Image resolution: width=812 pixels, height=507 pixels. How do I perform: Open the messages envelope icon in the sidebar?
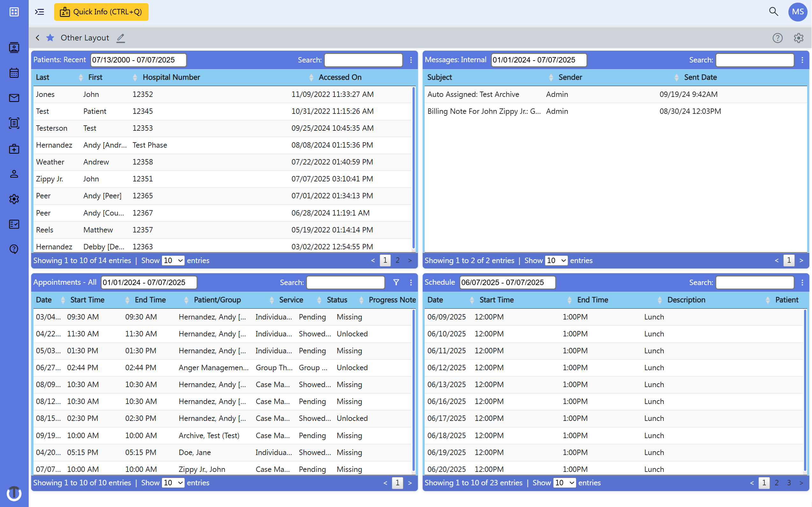14,98
